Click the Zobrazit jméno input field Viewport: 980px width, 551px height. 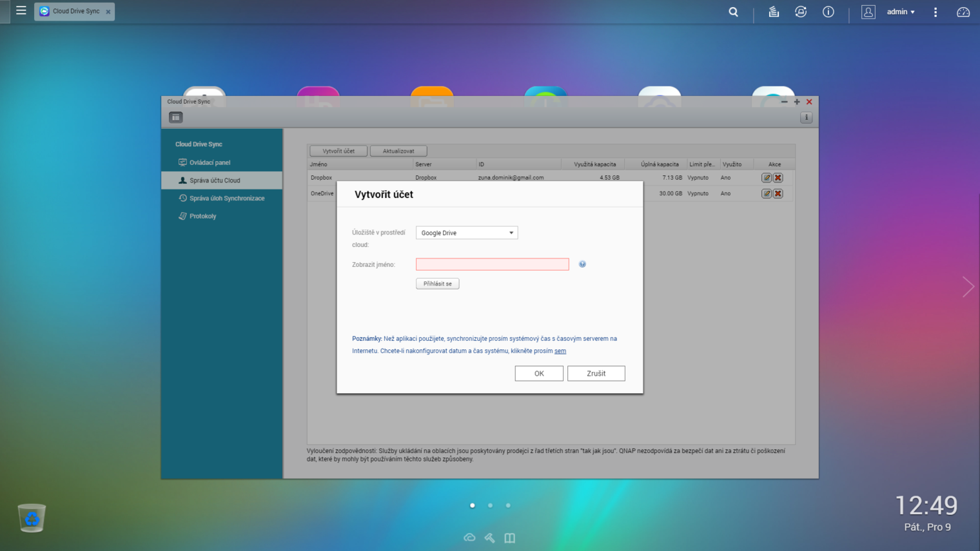492,264
